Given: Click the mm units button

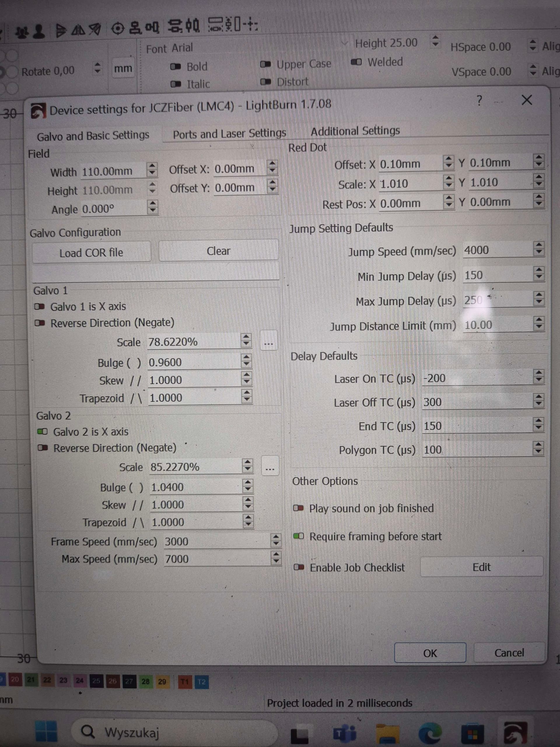Looking at the screenshot, I should (x=123, y=68).
